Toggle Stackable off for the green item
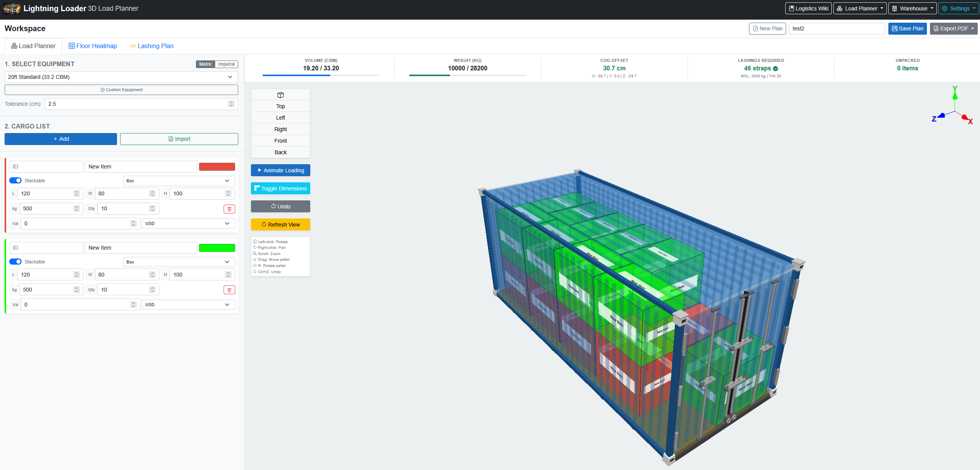980x470 pixels. tap(15, 261)
